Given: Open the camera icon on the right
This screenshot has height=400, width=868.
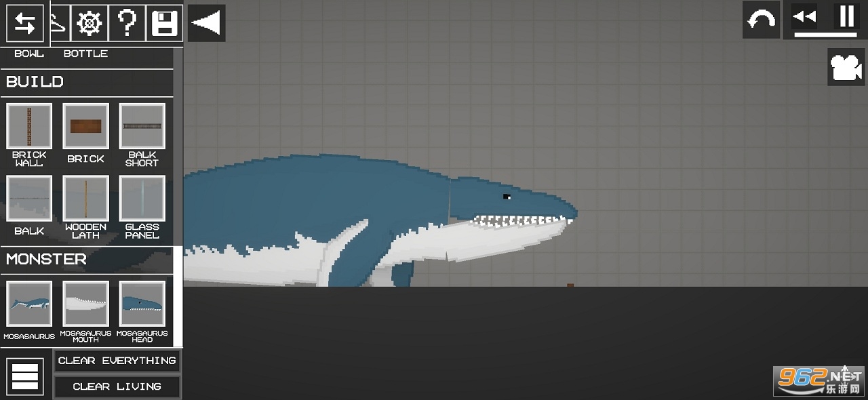Looking at the screenshot, I should click(845, 66).
